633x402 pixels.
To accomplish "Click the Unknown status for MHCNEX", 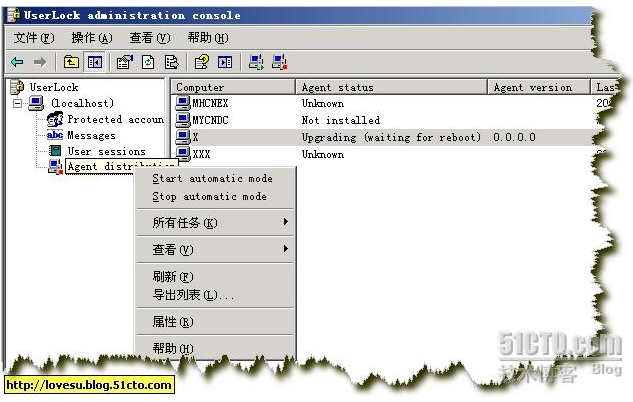I will (323, 103).
